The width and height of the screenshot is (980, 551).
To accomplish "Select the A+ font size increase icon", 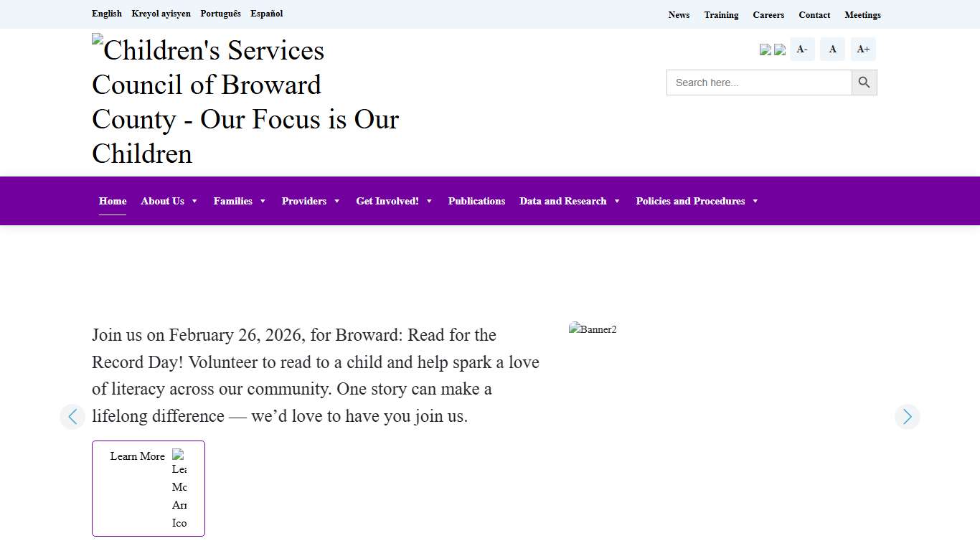I will (x=863, y=49).
